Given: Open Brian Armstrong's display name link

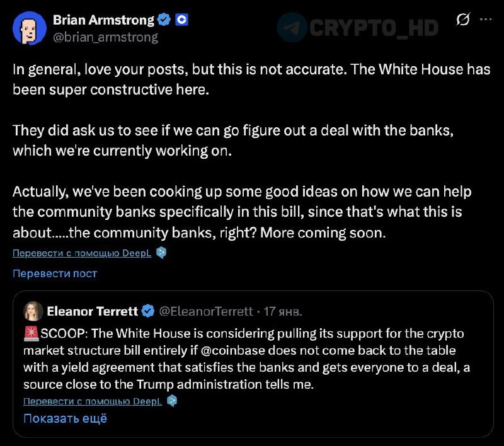Looking at the screenshot, I should point(103,20).
